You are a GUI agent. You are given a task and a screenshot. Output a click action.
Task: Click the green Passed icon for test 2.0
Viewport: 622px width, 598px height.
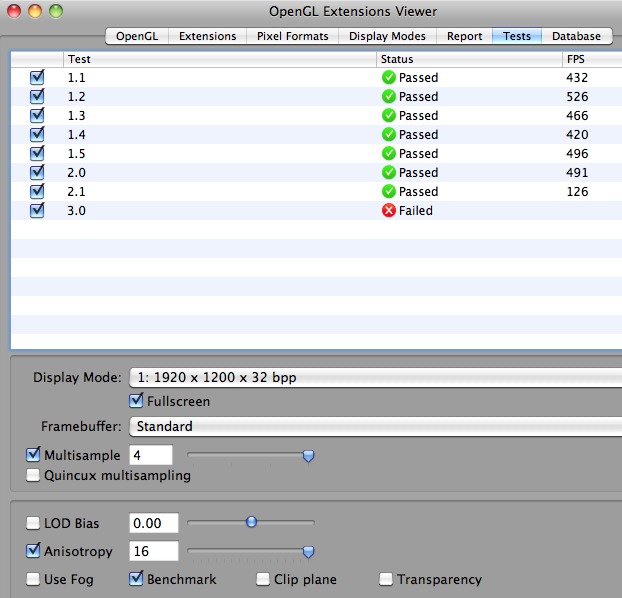pyautogui.click(x=389, y=173)
